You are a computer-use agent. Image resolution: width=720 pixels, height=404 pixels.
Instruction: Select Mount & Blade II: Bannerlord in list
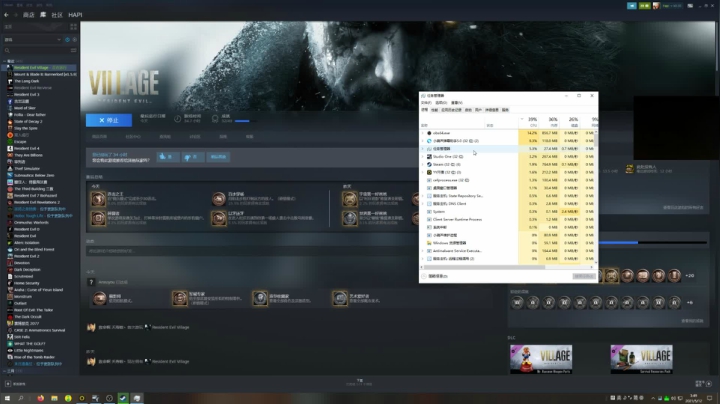point(41,74)
